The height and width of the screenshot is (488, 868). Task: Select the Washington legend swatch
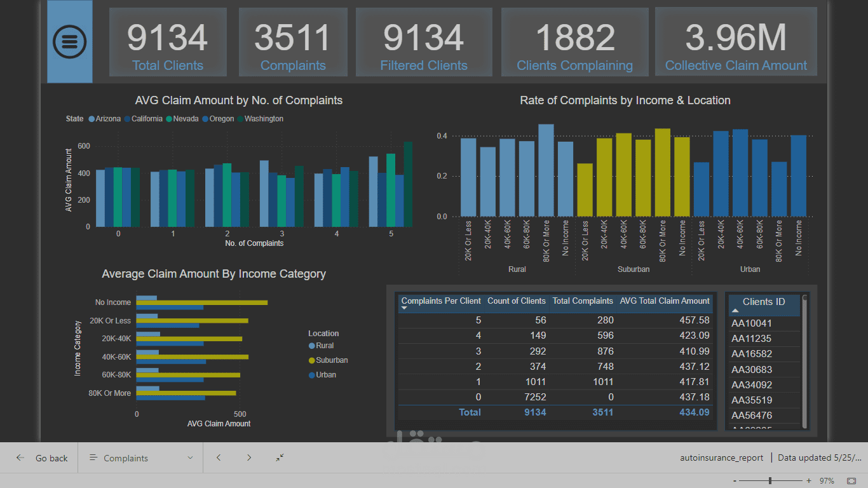(240, 119)
